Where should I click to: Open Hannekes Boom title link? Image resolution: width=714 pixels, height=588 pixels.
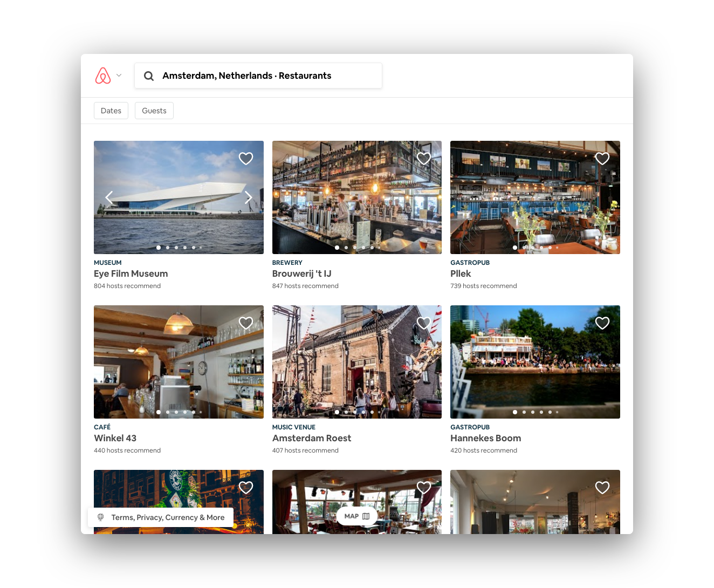pyautogui.click(x=486, y=438)
